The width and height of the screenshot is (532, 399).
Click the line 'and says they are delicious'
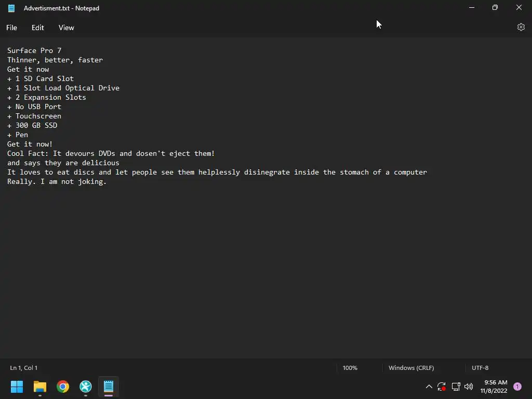(63, 163)
